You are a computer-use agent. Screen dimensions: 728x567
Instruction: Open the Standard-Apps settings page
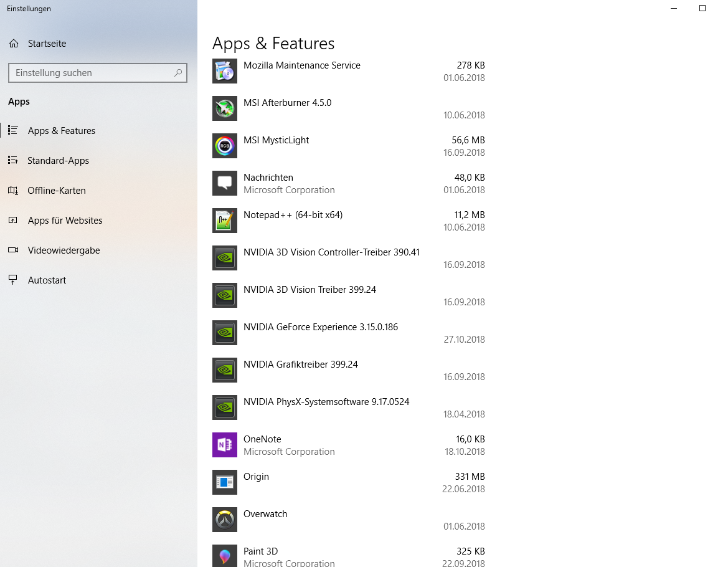coord(58,160)
